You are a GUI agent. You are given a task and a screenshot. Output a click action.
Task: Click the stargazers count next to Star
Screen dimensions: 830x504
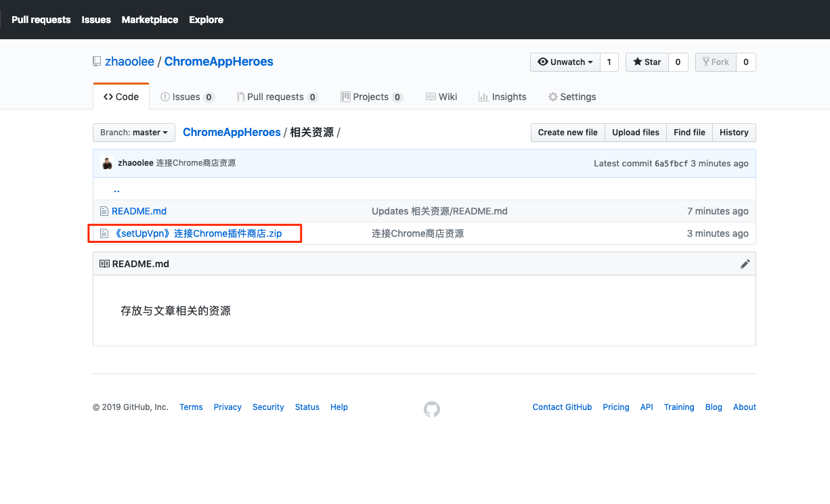tap(678, 62)
